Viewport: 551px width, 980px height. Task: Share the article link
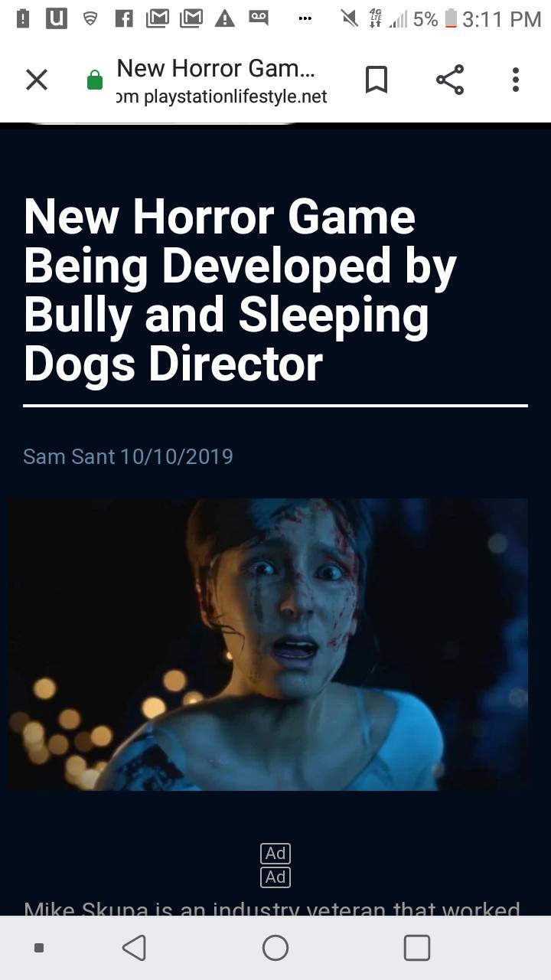pos(450,80)
